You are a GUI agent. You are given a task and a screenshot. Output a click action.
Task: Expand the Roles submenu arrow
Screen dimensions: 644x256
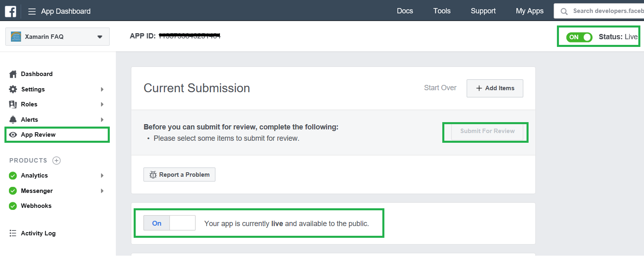(x=102, y=104)
